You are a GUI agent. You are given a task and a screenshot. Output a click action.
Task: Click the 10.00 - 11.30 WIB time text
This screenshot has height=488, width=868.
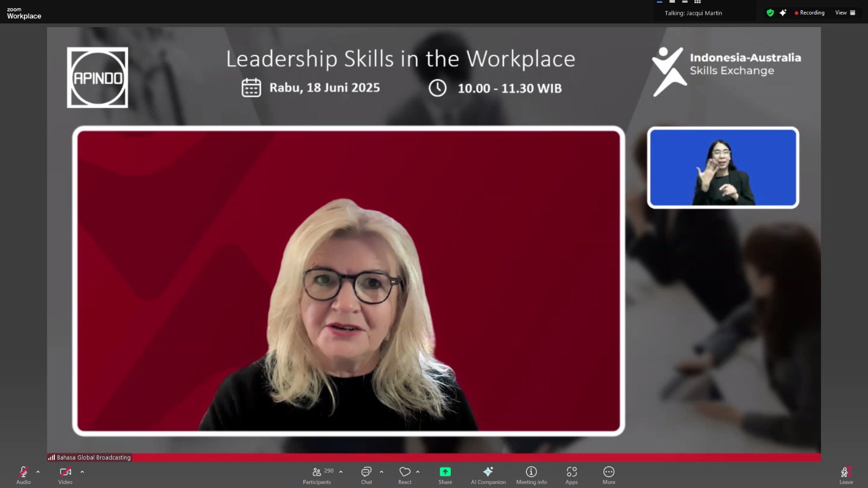click(509, 88)
